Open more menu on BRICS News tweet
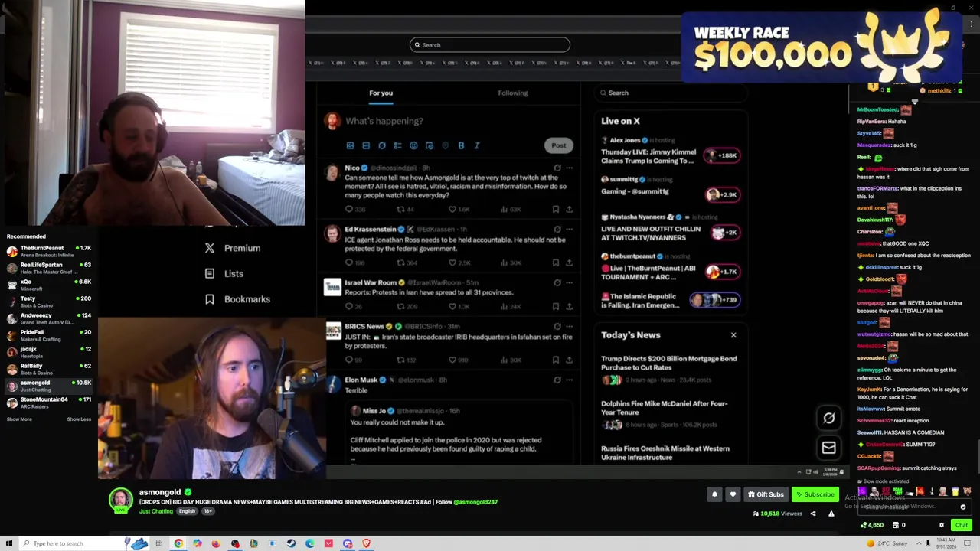The height and width of the screenshot is (551, 980). [x=569, y=326]
